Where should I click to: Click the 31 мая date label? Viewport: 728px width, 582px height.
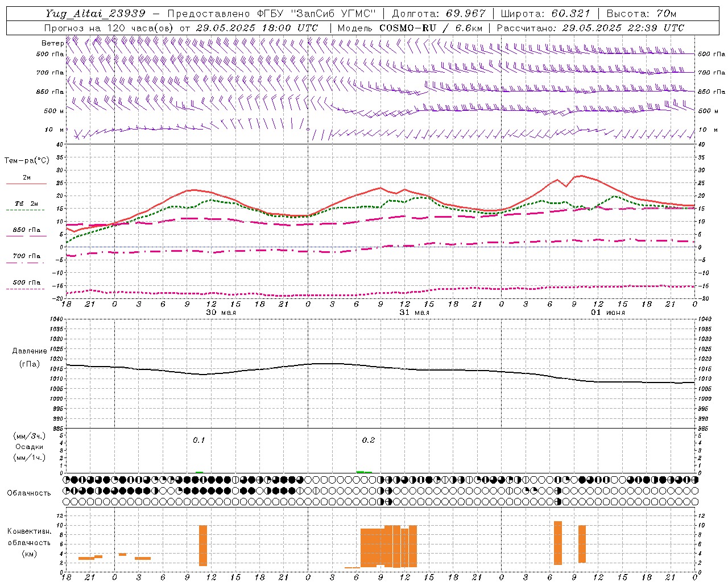tap(414, 313)
